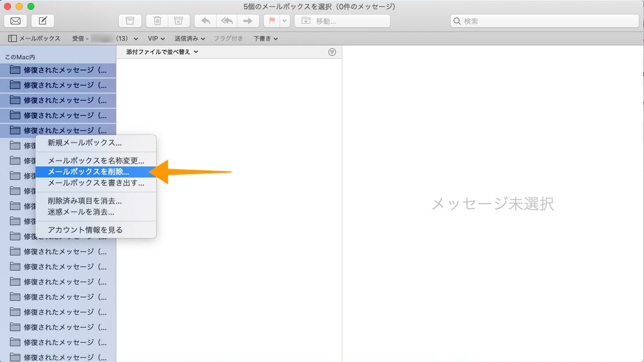Click the フラグ付き favorites item

[x=228, y=38]
